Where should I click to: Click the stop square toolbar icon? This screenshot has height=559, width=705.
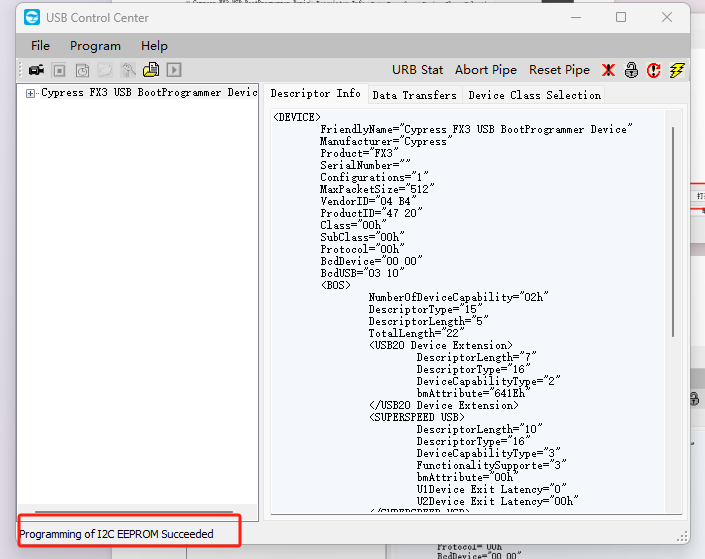[x=59, y=70]
